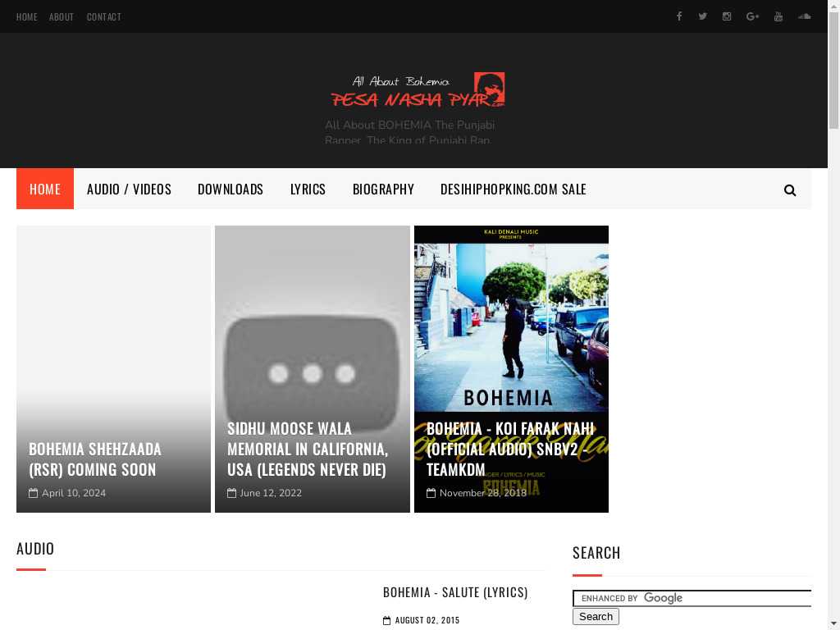Click calendar icon beside August 02, 2015
The height and width of the screenshot is (630, 840).
[x=387, y=620]
